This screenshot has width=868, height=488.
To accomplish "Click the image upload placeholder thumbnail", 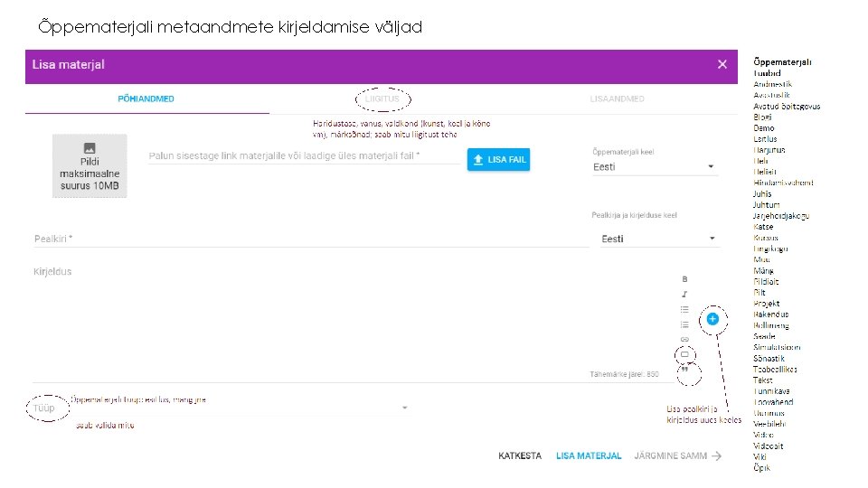I will click(90, 165).
